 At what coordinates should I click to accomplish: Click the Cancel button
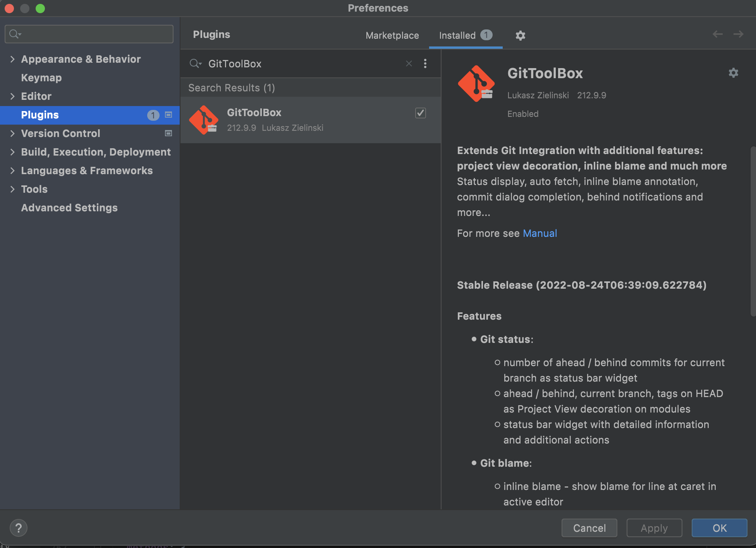click(x=589, y=528)
